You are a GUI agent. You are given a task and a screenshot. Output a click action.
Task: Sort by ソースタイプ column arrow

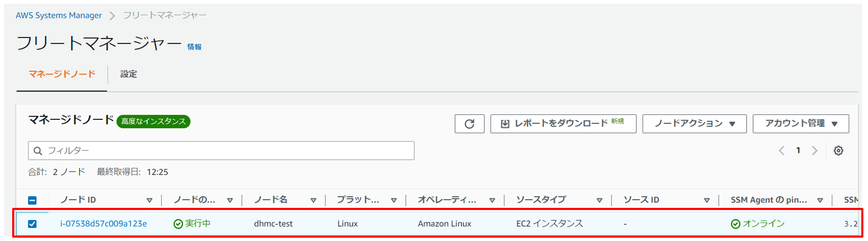pos(599,200)
